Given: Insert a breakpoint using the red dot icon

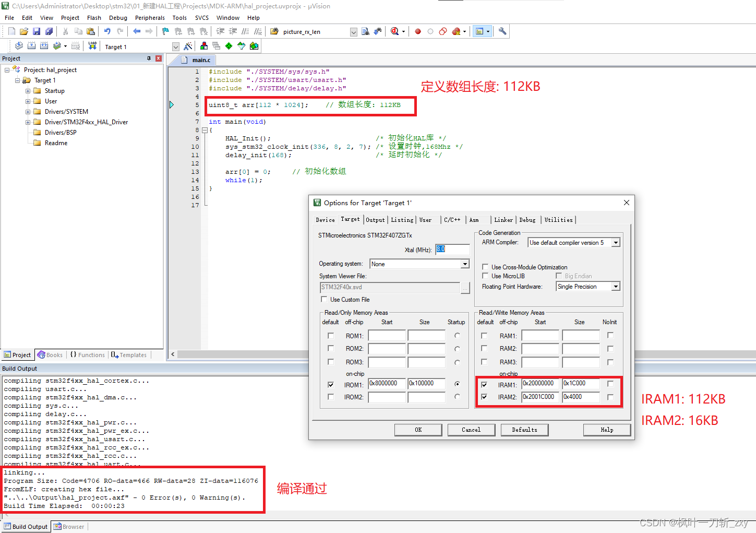Looking at the screenshot, I should [x=417, y=31].
